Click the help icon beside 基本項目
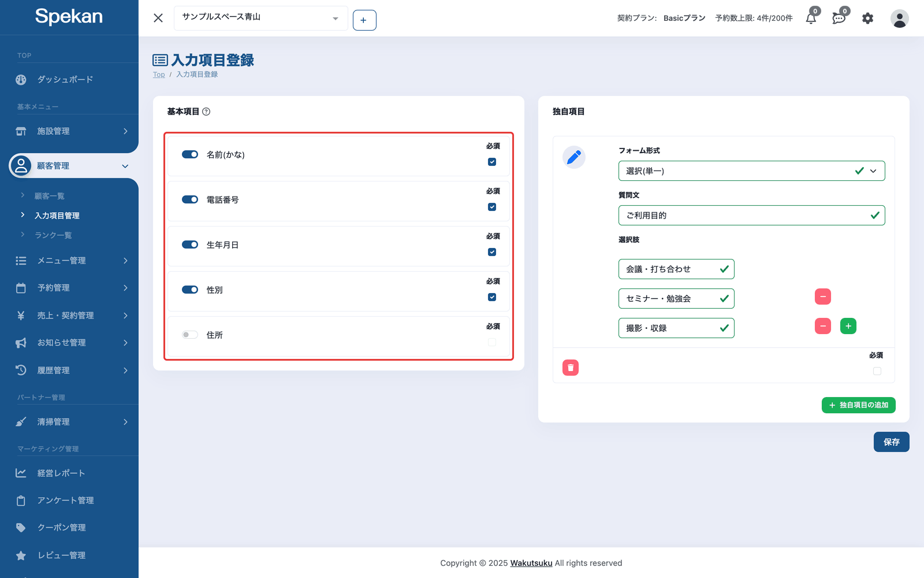 (x=206, y=112)
